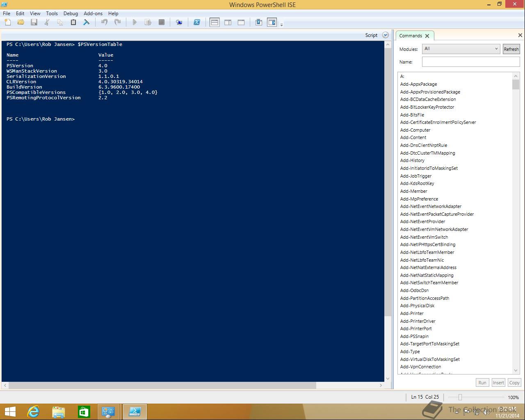525x420 pixels.
Task: Open the Tools menu
Action: (52, 13)
